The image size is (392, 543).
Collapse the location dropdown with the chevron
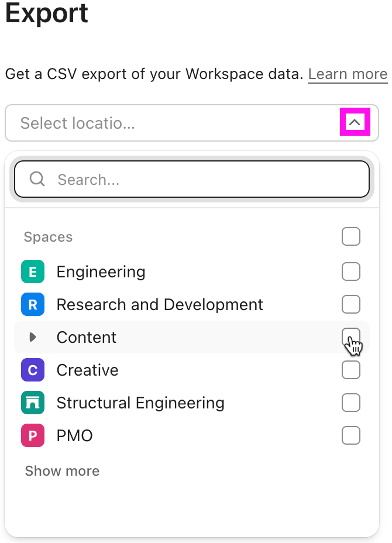click(355, 122)
